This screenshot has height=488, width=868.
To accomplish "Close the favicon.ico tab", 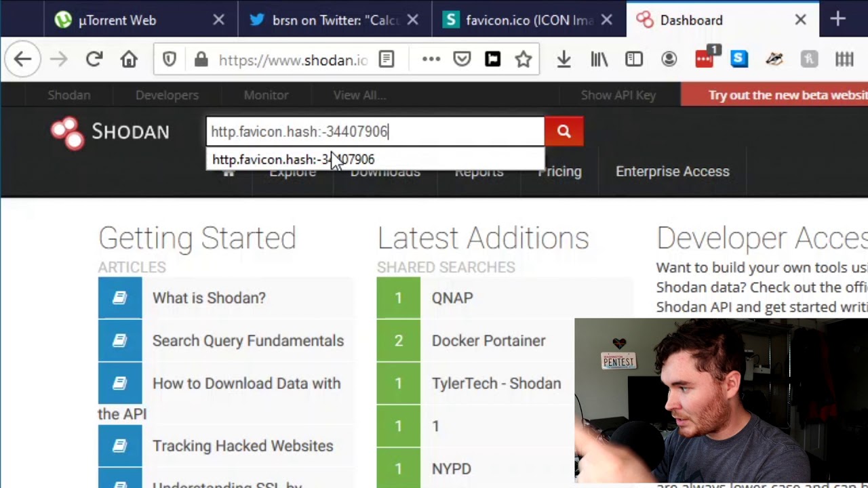I will (x=606, y=20).
